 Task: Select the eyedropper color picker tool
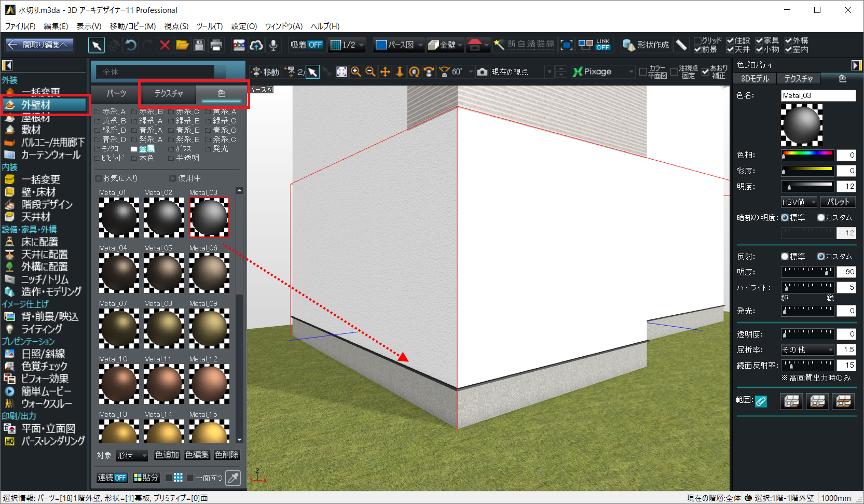pyautogui.click(x=234, y=478)
